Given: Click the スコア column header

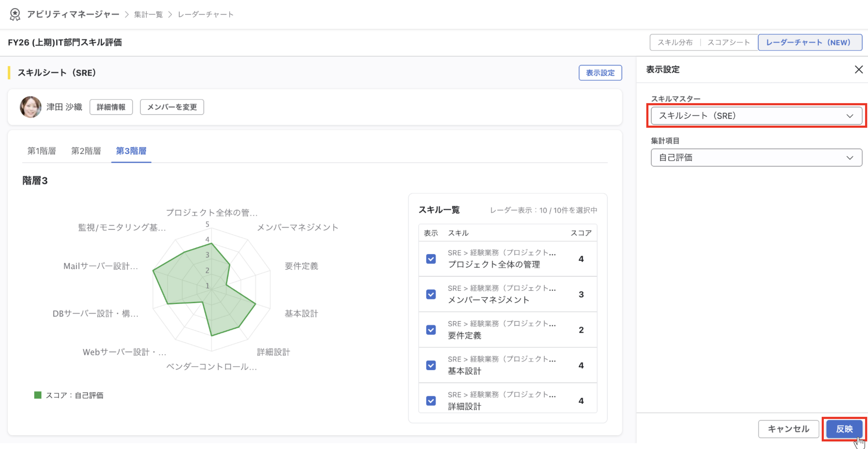Looking at the screenshot, I should tap(581, 233).
